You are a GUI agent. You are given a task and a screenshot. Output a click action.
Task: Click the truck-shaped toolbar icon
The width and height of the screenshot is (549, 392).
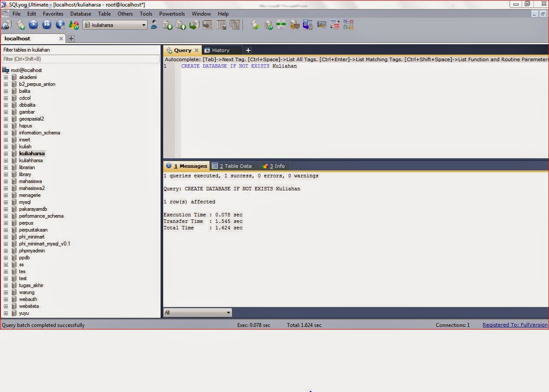(x=295, y=25)
